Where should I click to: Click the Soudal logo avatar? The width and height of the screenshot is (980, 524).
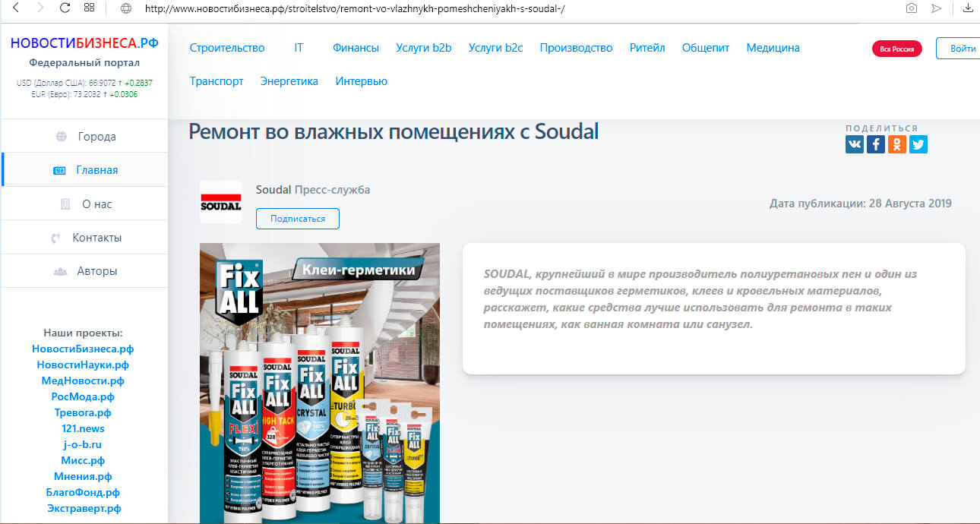point(220,202)
